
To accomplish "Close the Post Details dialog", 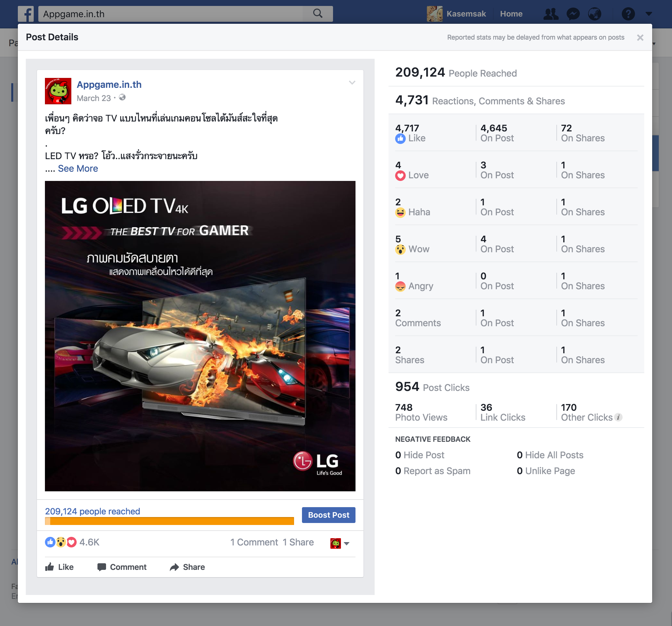I will pyautogui.click(x=640, y=38).
